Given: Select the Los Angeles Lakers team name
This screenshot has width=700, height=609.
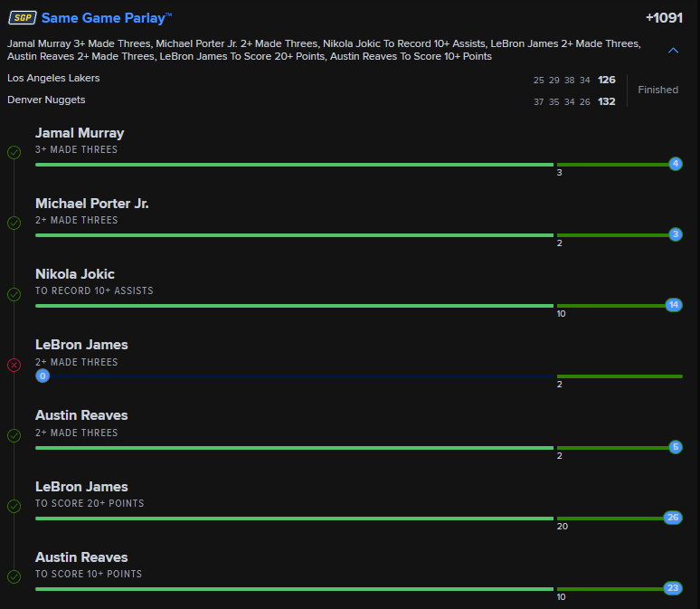Looking at the screenshot, I should tap(53, 78).
